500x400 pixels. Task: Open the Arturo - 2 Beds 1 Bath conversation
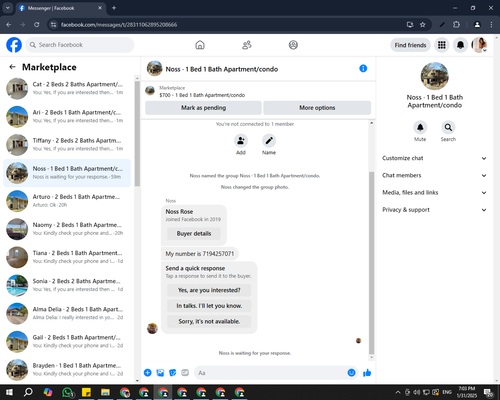coord(67,201)
